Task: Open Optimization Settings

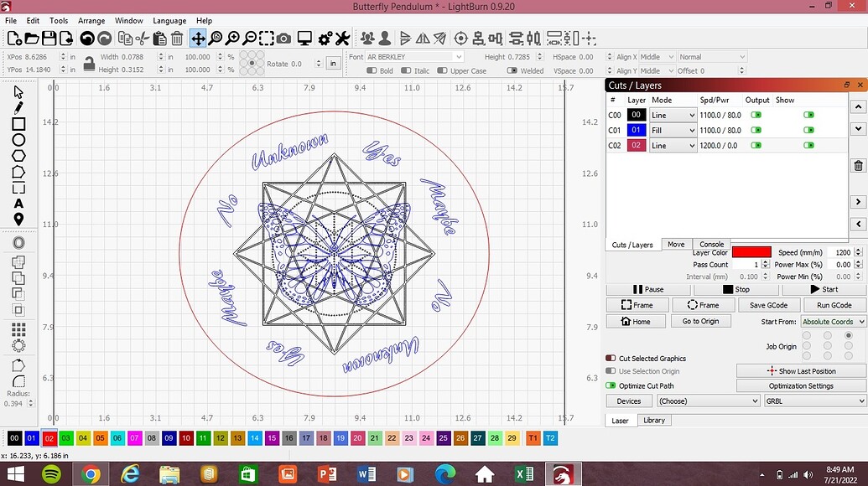Action: pos(800,386)
